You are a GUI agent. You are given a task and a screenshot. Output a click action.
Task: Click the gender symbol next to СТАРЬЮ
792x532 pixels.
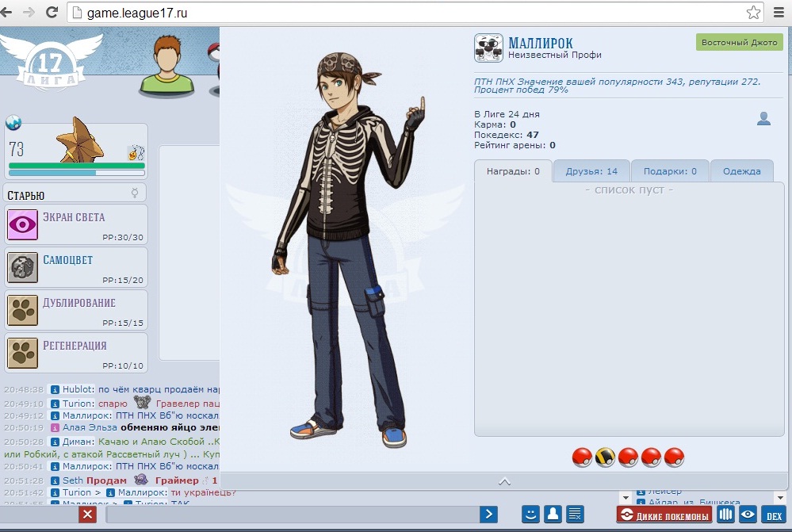[135, 193]
